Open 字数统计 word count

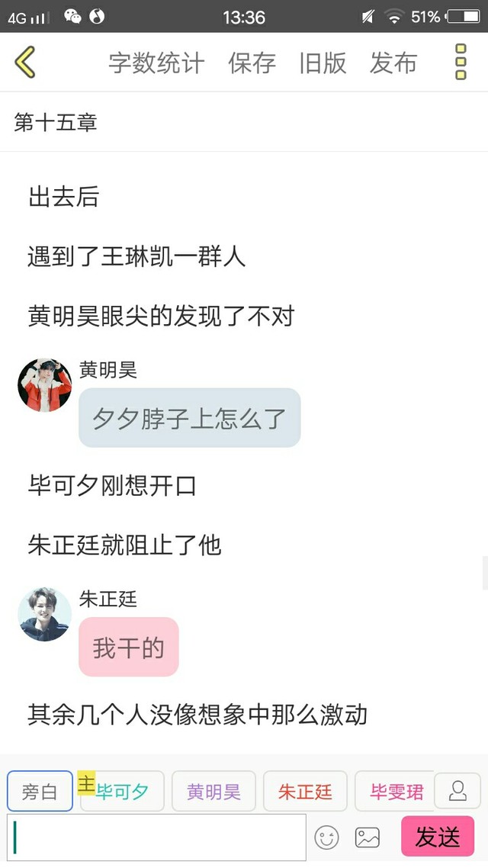point(156,63)
